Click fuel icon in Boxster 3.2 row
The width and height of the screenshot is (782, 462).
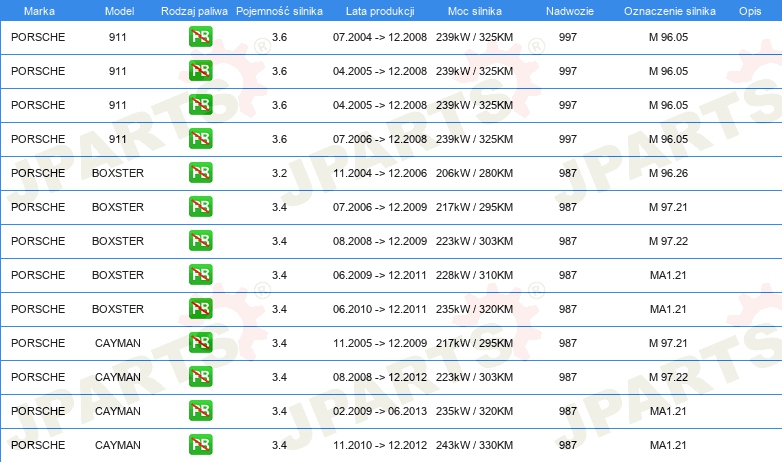tap(200, 172)
